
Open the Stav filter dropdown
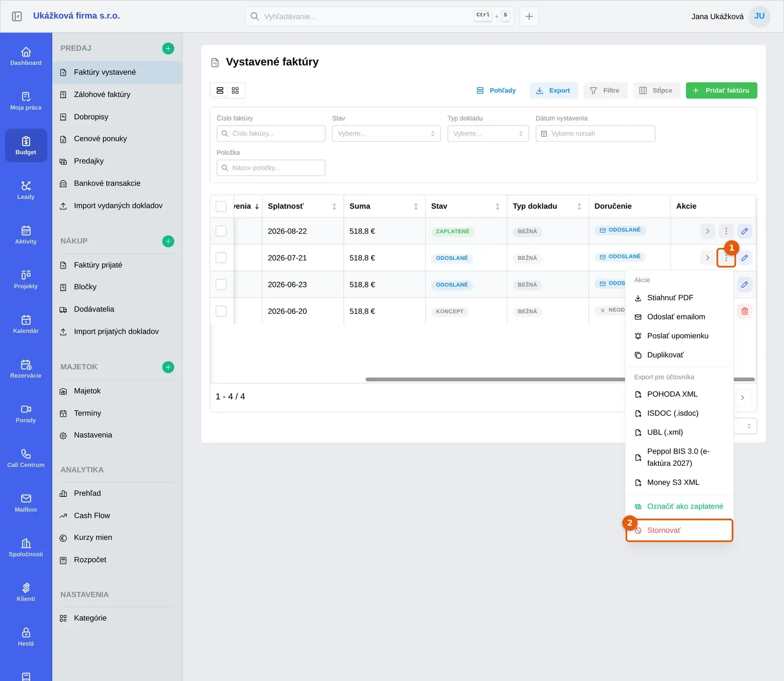point(387,133)
